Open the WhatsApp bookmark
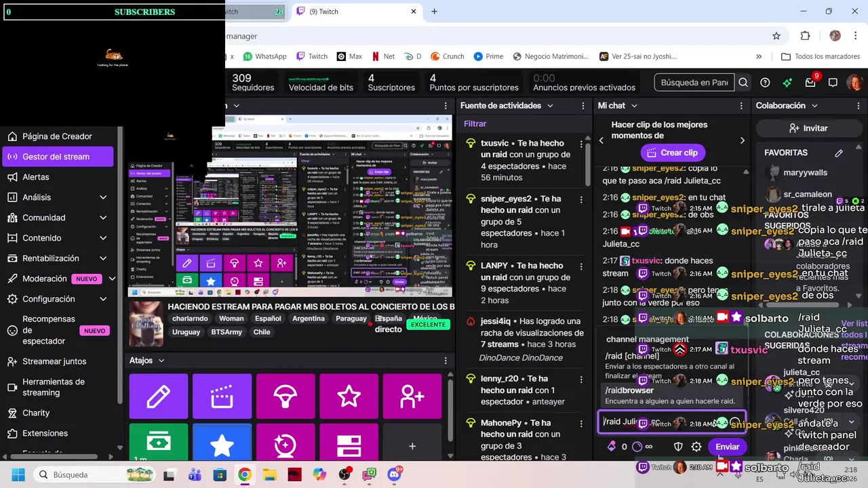This screenshot has height=488, width=868. pos(264,56)
